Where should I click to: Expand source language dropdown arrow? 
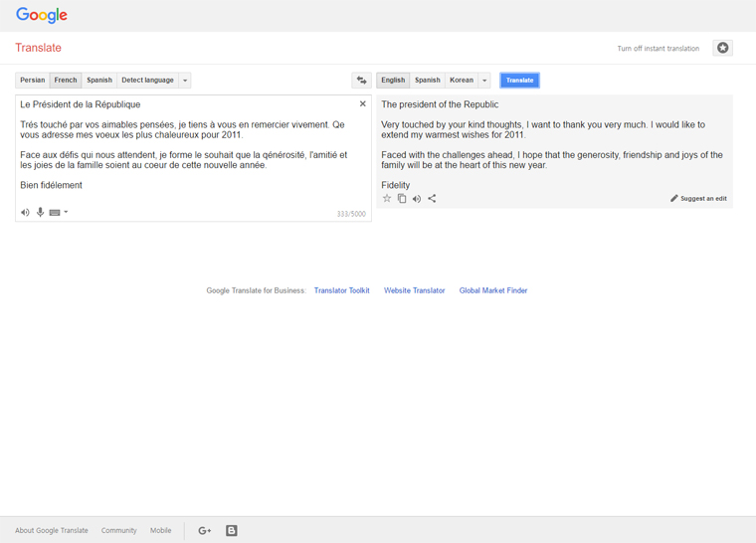coord(185,81)
